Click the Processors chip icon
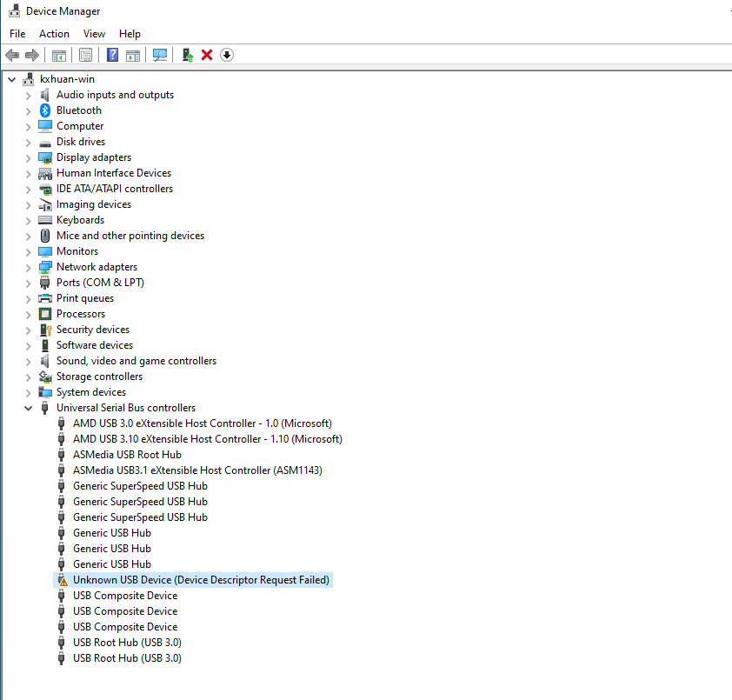The height and width of the screenshot is (700, 732). [45, 314]
